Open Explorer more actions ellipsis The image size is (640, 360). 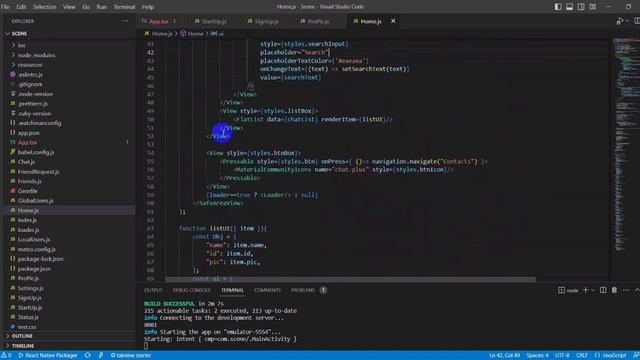click(125, 21)
